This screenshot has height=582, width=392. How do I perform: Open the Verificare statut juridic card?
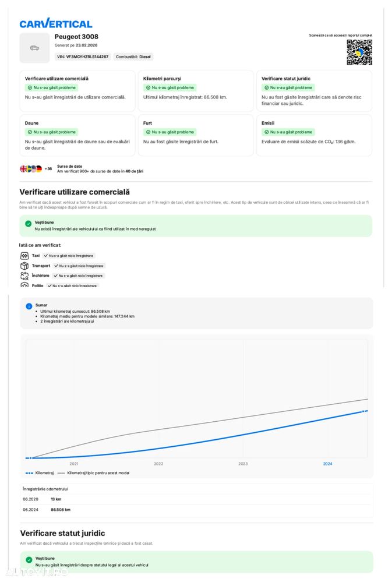point(314,90)
